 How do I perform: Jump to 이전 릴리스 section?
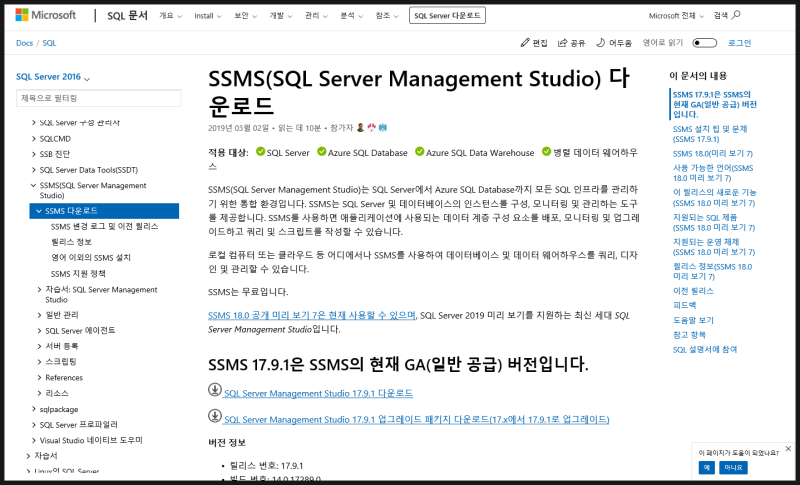[693, 291]
